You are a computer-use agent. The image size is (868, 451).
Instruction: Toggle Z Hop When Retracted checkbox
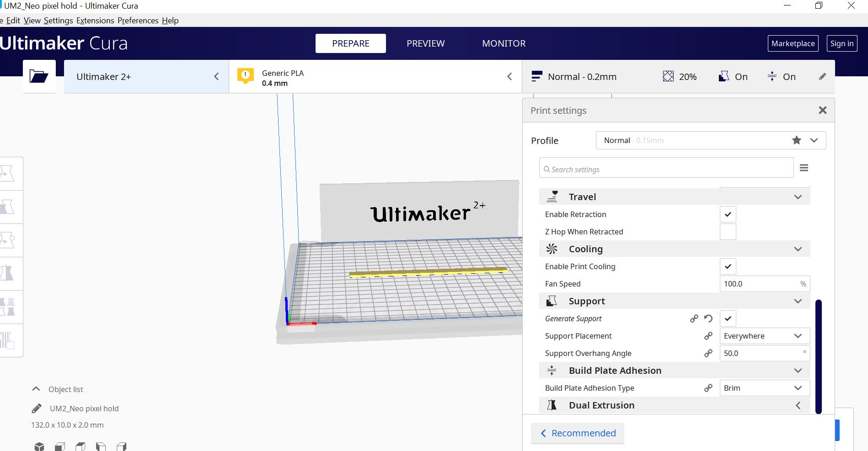[x=728, y=232]
